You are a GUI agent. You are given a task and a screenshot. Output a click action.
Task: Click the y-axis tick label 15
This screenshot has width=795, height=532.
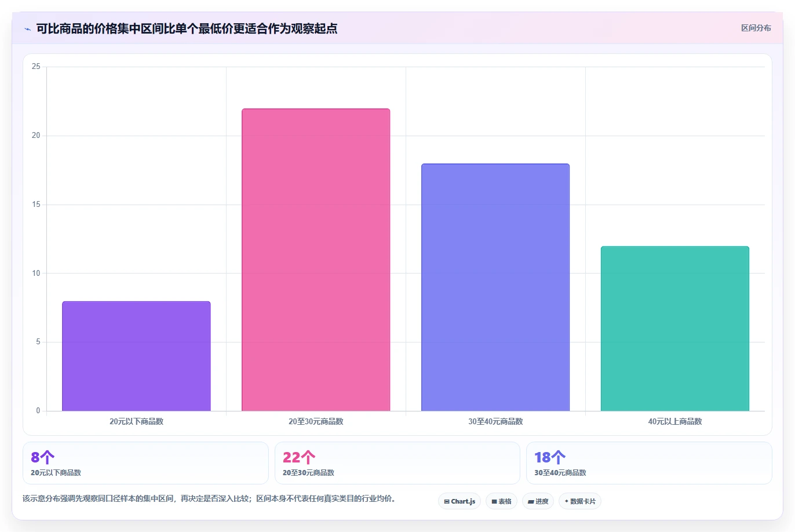pyautogui.click(x=36, y=205)
